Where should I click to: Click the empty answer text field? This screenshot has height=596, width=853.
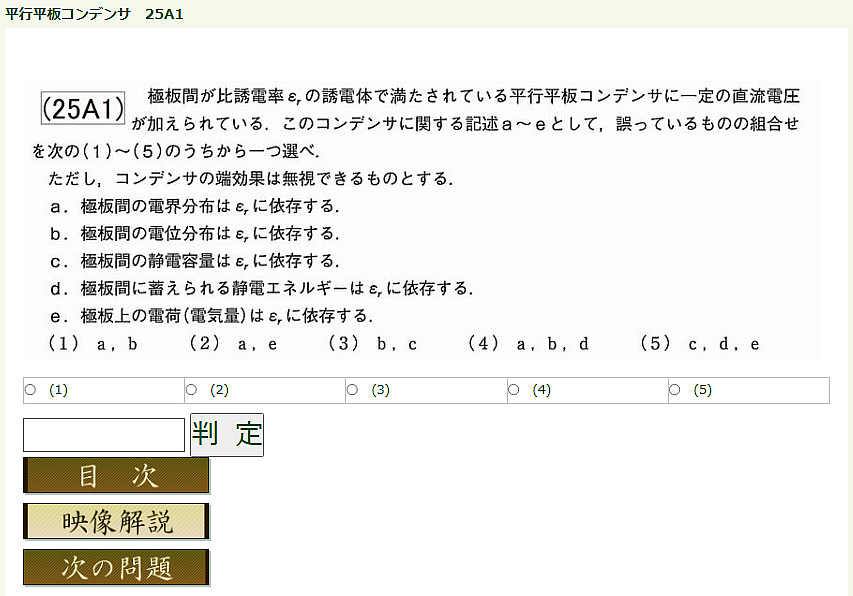104,435
